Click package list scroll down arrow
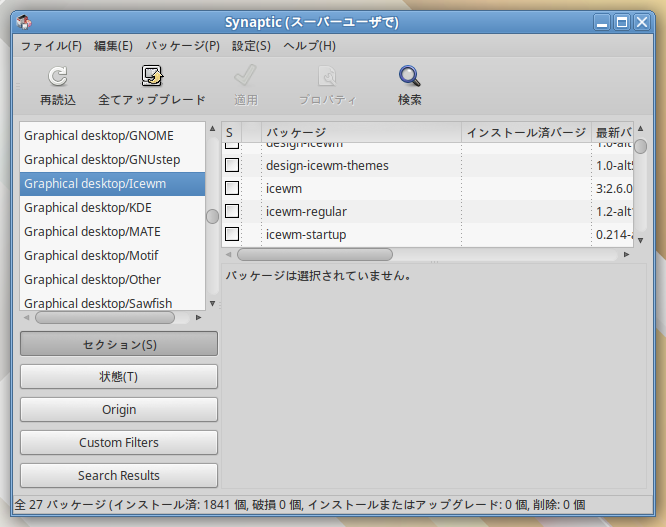The height and width of the screenshot is (527, 666). click(x=641, y=240)
